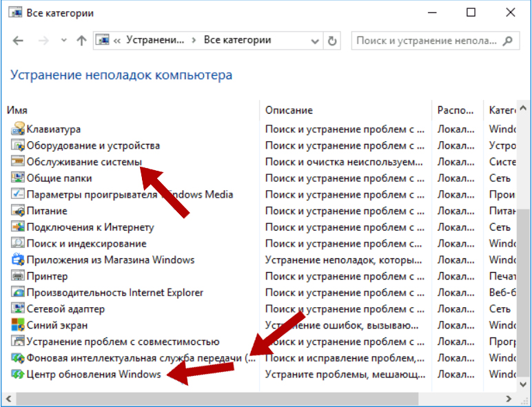532x407 pixels.
Task: Click the Питание row name text
Action: (x=47, y=211)
